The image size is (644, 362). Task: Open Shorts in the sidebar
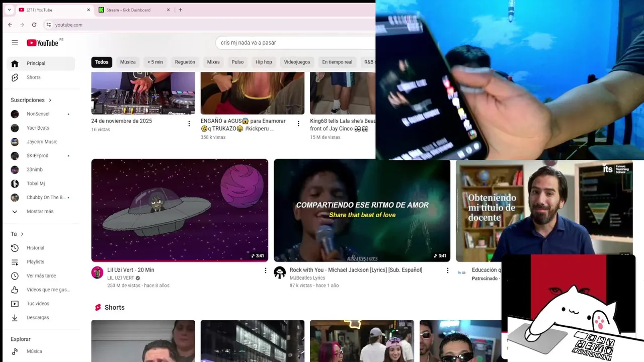tap(41, 77)
